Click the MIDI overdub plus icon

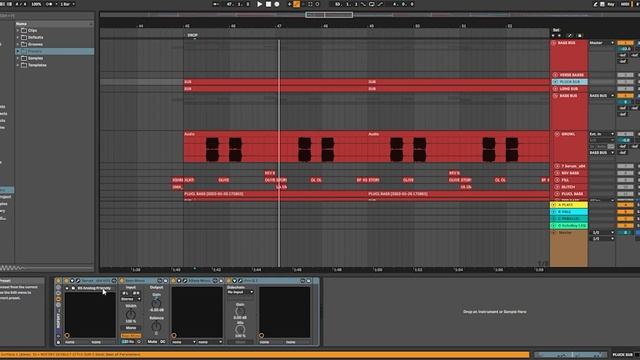point(289,4)
